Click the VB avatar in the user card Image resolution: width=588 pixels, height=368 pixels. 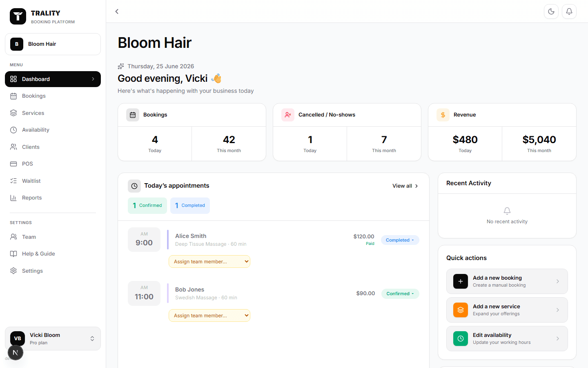coord(18,339)
